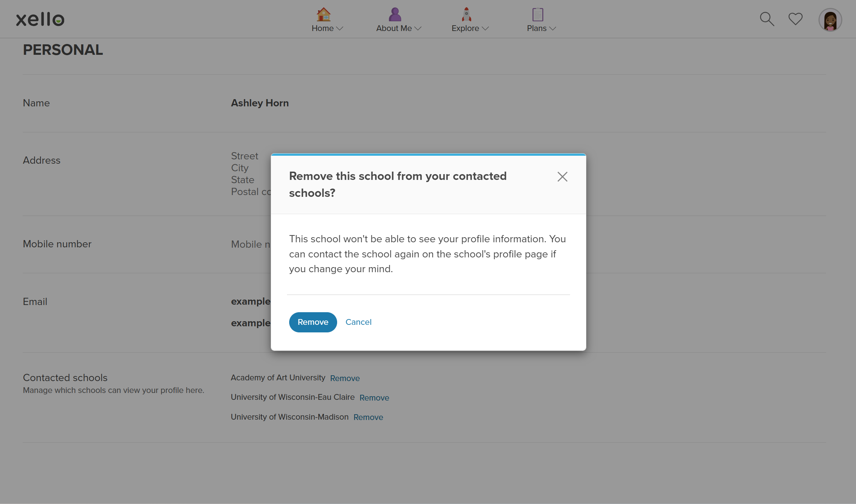Switch to the Home menu item
This screenshot has width=856, height=504.
pos(323,28)
